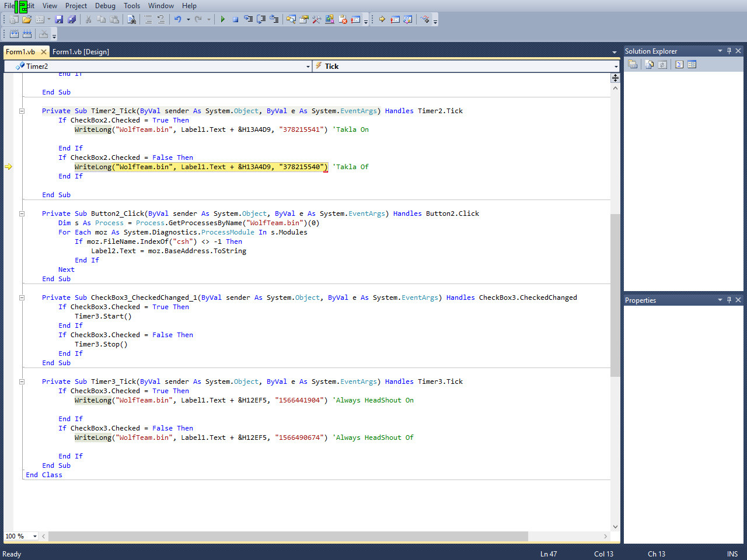Click Properties icon in Solution Explorer
The width and height of the screenshot is (747, 560).
point(633,64)
